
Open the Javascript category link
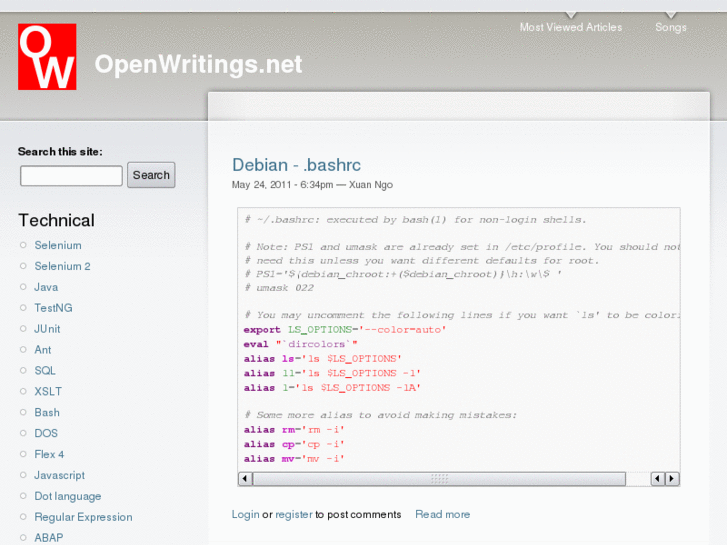coord(59,475)
